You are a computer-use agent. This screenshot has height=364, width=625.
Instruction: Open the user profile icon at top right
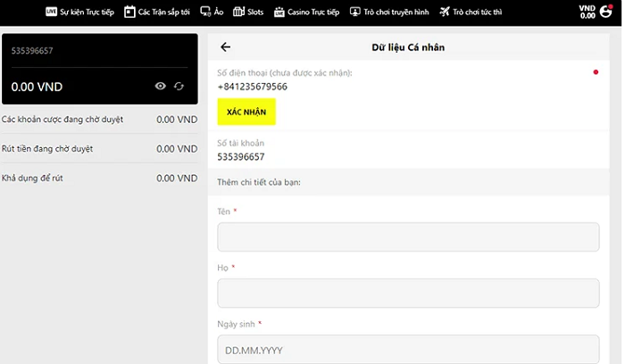[606, 12]
